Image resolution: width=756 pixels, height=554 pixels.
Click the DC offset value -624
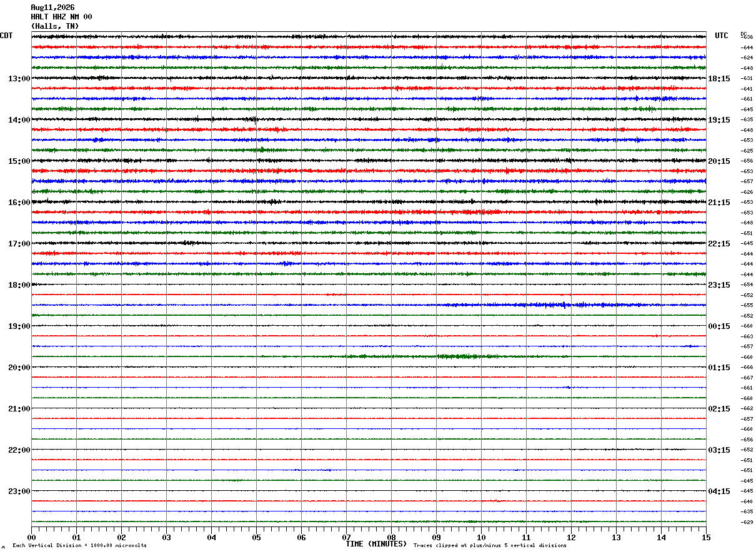(x=747, y=58)
